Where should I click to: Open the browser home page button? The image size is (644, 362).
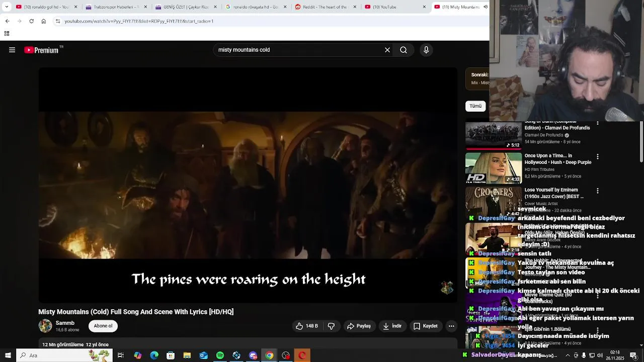(x=43, y=21)
